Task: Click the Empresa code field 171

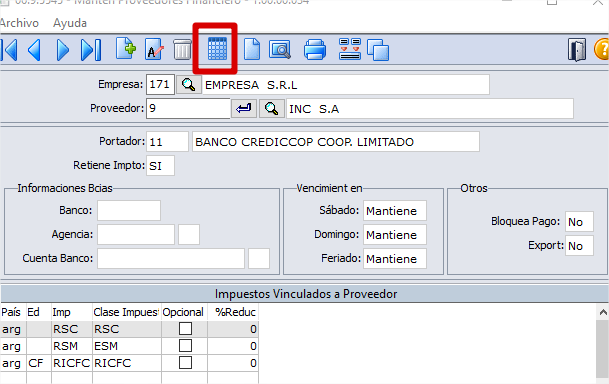Action: [160, 85]
